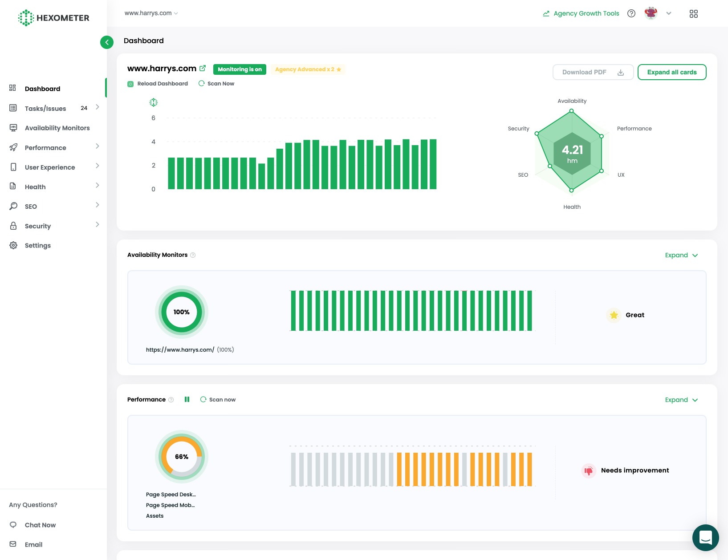Expand Health submenu chevron
Image resolution: width=728 pixels, height=560 pixels.
98,186
